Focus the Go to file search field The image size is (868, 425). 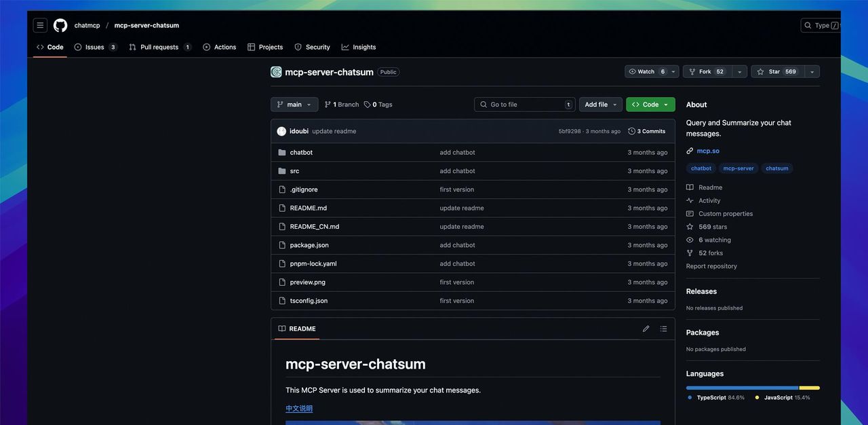(x=525, y=105)
